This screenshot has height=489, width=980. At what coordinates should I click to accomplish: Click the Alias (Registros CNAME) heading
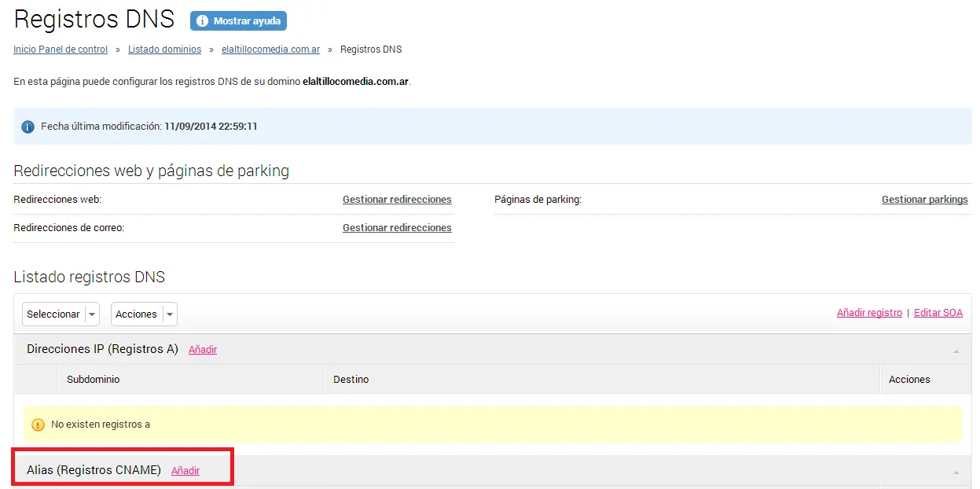point(94,470)
